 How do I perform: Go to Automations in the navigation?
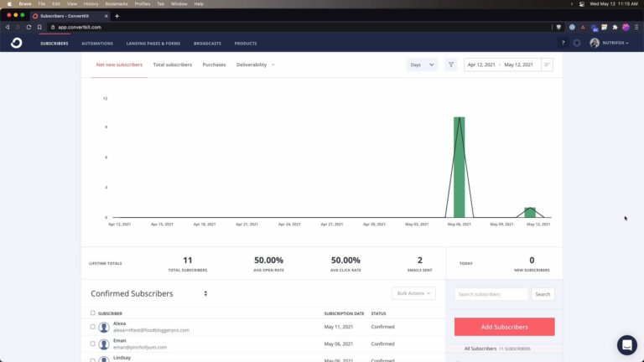pyautogui.click(x=97, y=43)
